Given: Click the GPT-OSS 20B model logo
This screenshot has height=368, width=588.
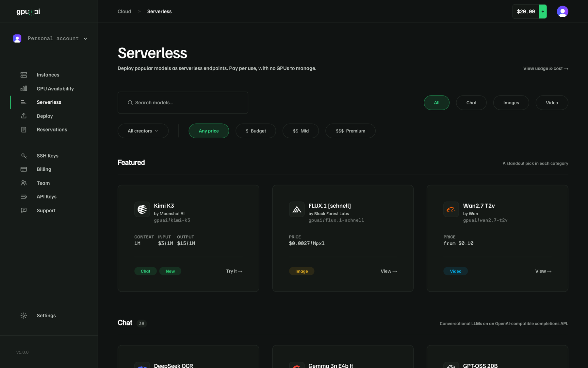Looking at the screenshot, I should pyautogui.click(x=451, y=366).
